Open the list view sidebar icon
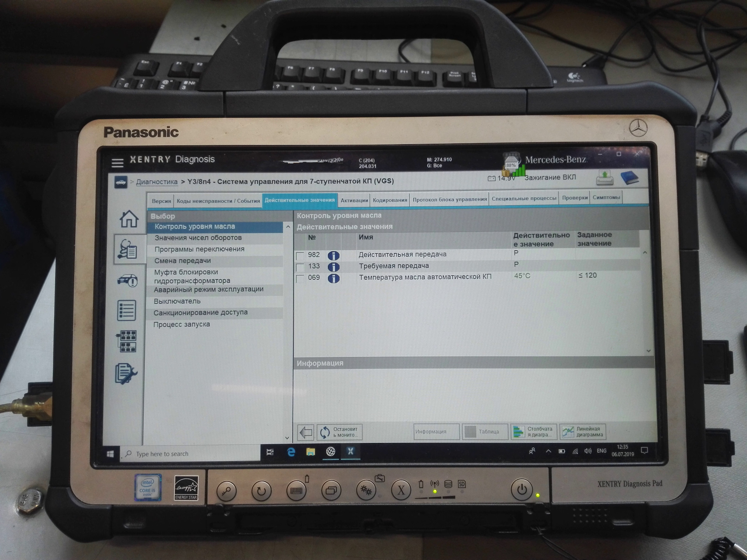This screenshot has width=747, height=560. click(x=126, y=310)
